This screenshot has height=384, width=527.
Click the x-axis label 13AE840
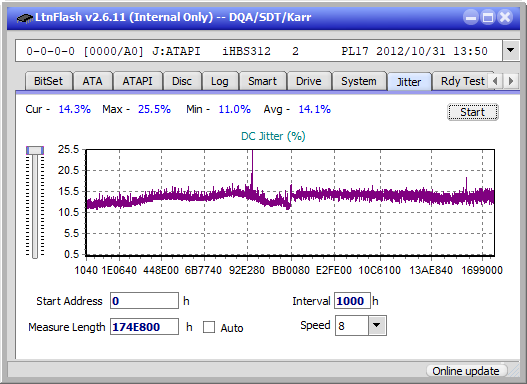click(431, 270)
